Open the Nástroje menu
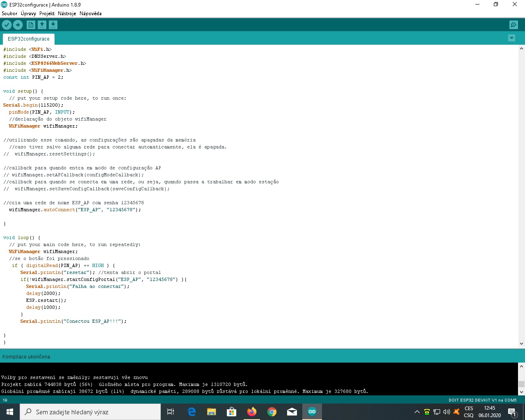This screenshot has width=525, height=420. 67,14
